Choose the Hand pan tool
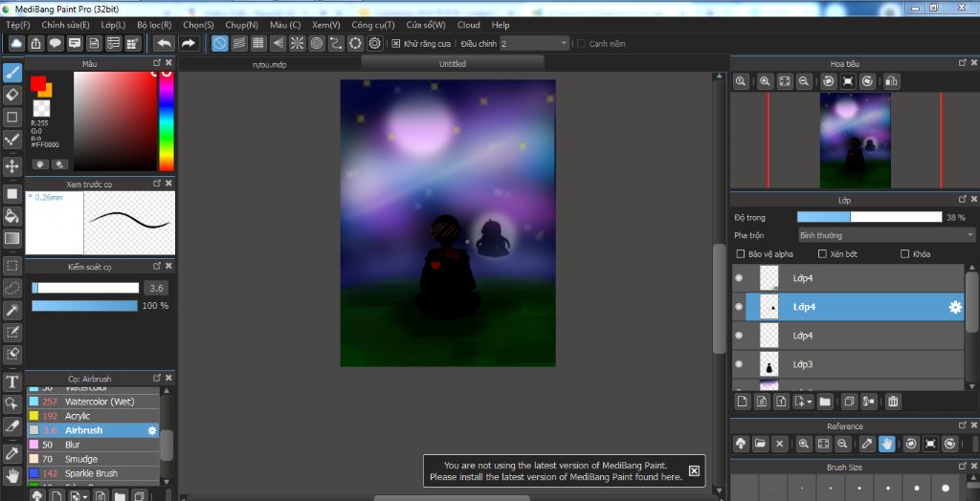This screenshot has width=980, height=501. coord(12,475)
